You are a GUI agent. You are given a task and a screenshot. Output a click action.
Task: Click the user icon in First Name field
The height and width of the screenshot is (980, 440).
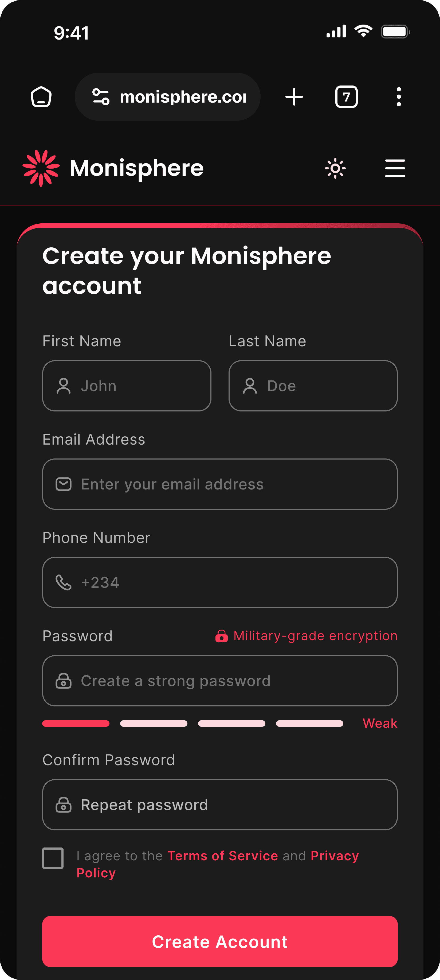click(64, 386)
